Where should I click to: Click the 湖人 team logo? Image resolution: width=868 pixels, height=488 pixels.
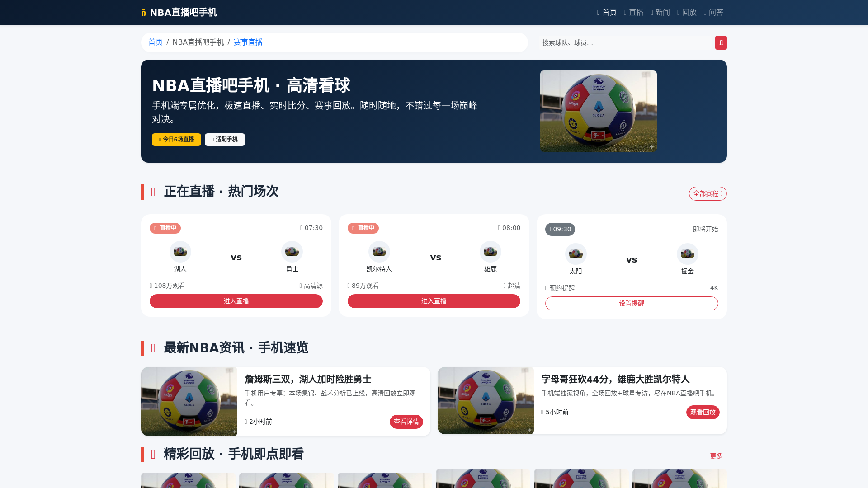pyautogui.click(x=180, y=252)
